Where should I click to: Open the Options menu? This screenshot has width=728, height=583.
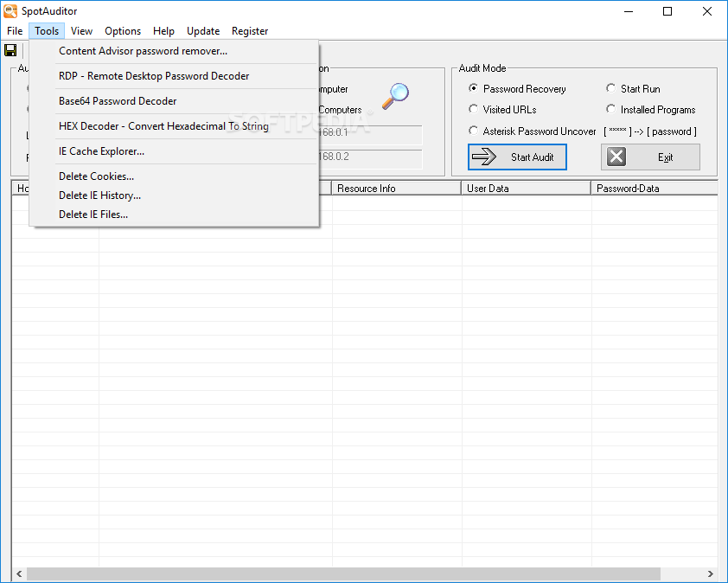point(123,31)
